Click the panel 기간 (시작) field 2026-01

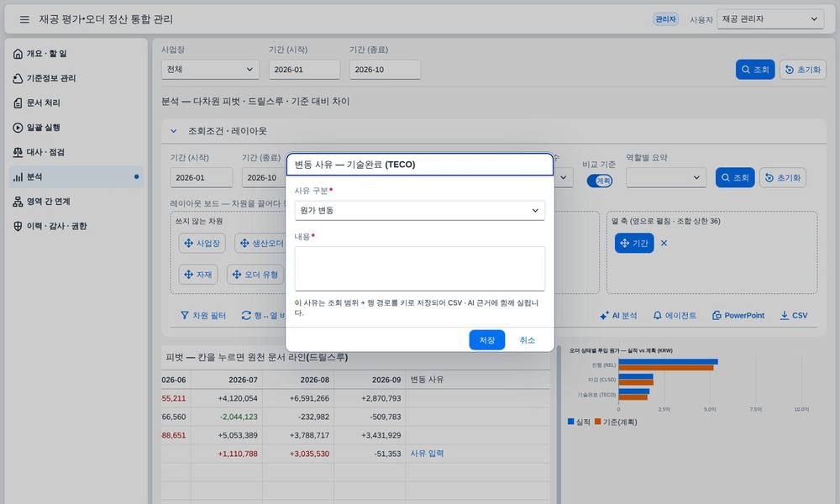[x=202, y=178]
